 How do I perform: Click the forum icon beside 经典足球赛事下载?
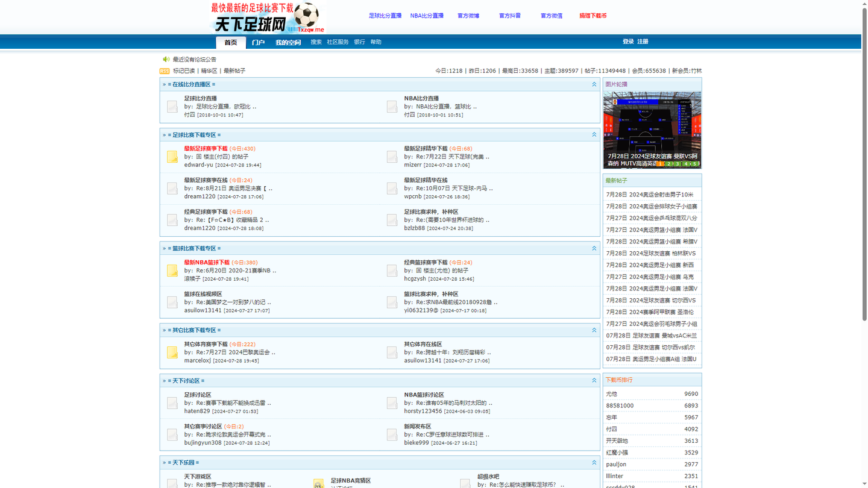[x=172, y=221]
